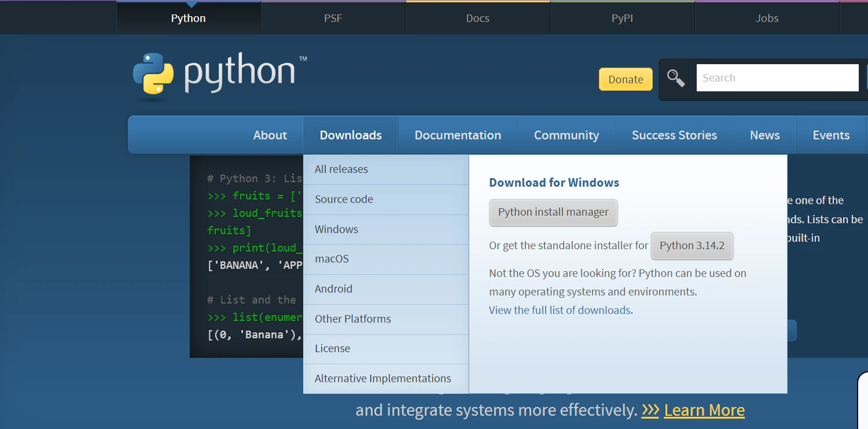Image resolution: width=868 pixels, height=429 pixels.
Task: Open the Community navigation menu
Action: pos(567,135)
